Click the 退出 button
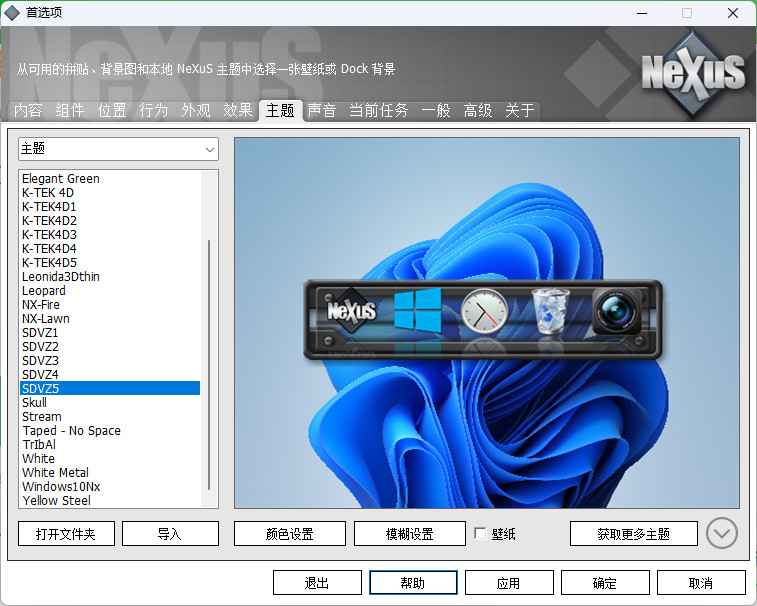 [317, 583]
